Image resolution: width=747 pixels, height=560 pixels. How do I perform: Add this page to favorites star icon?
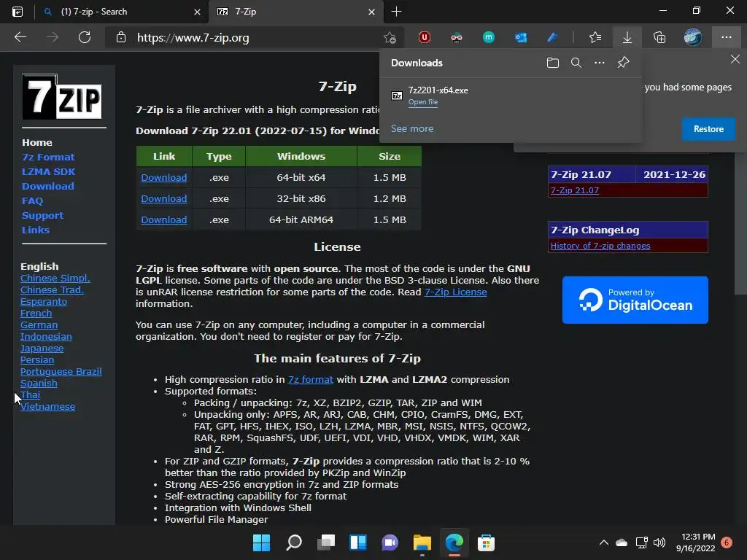tap(390, 38)
